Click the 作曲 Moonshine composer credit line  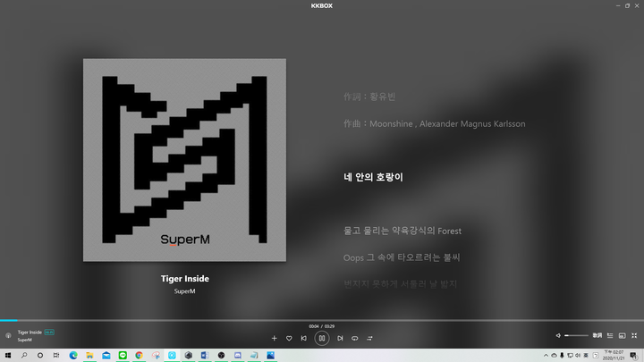coord(435,123)
